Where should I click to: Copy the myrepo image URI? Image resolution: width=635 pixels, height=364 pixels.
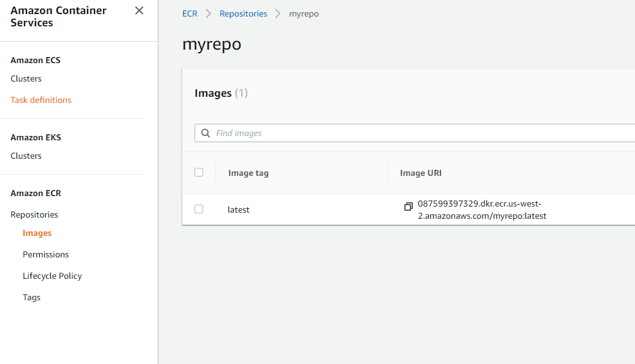(x=409, y=207)
